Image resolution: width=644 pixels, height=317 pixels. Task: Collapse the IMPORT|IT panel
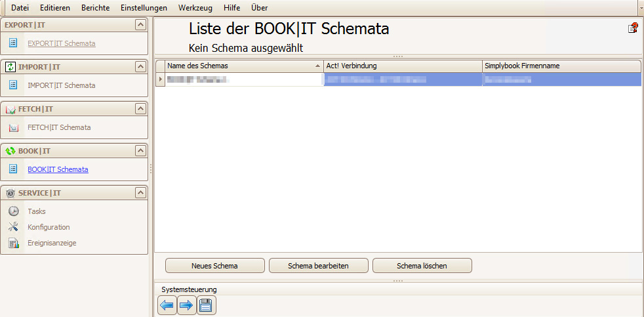(x=140, y=67)
